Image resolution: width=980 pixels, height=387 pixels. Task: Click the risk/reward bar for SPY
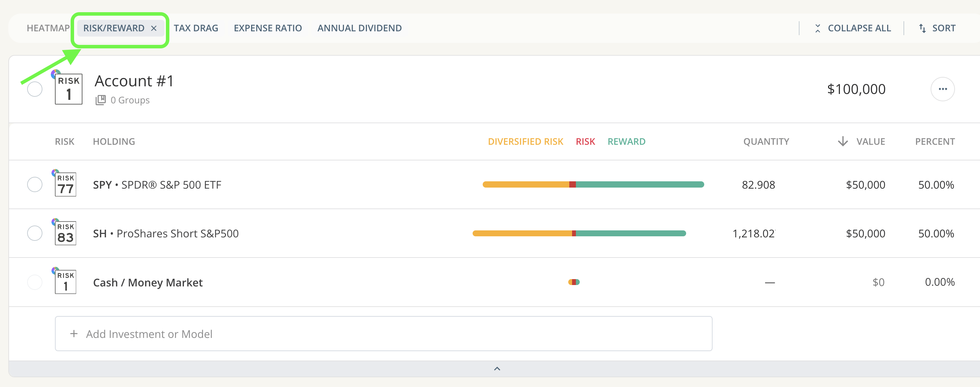tap(593, 184)
